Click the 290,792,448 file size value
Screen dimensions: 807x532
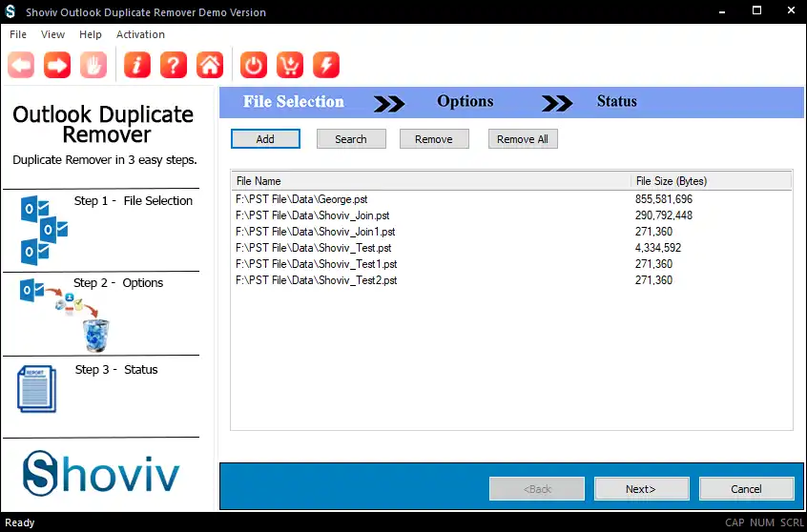663,215
